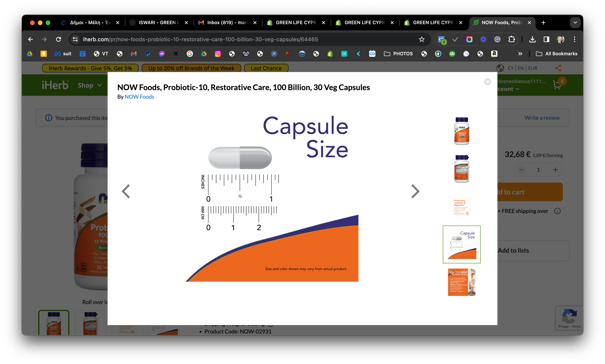The width and height of the screenshot is (605, 364).
Task: Select the Probiotics enzymes digestion thumbnail
Action: point(462,207)
